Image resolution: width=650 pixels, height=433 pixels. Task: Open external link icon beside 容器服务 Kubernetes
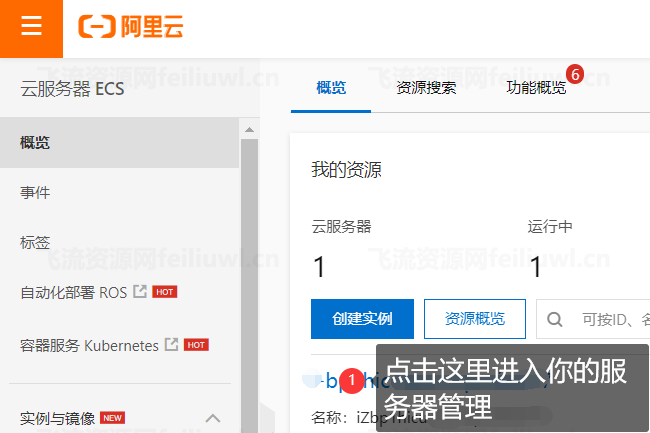(171, 344)
